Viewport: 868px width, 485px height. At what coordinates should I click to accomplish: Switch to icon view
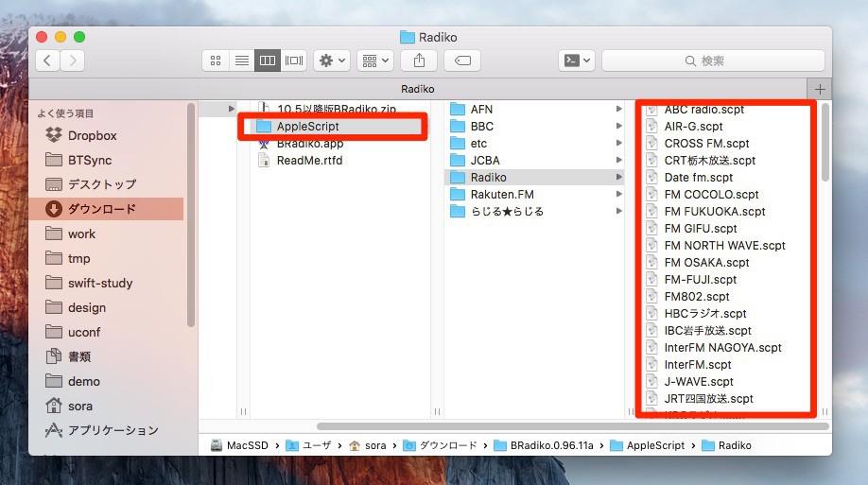216,61
